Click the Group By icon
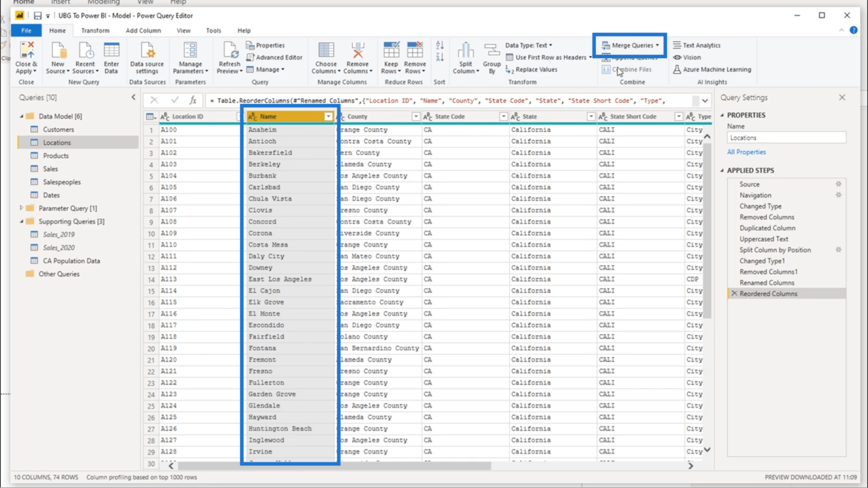 [492, 51]
